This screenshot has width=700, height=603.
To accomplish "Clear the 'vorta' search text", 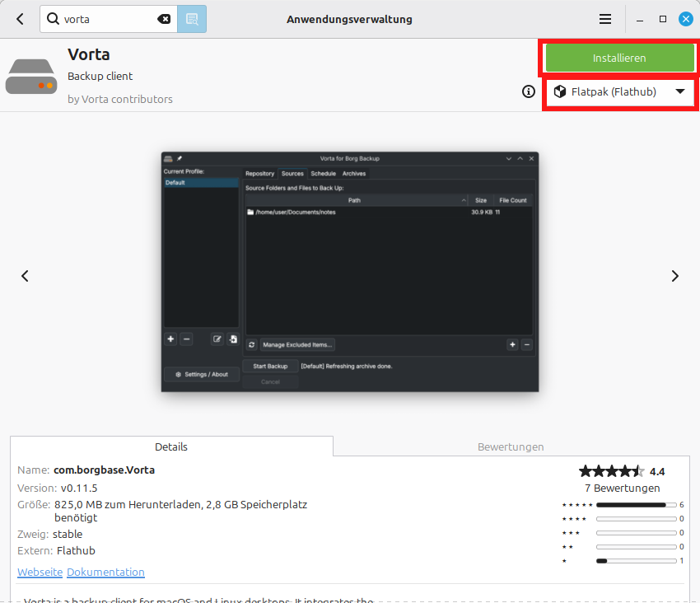I will pos(164,19).
